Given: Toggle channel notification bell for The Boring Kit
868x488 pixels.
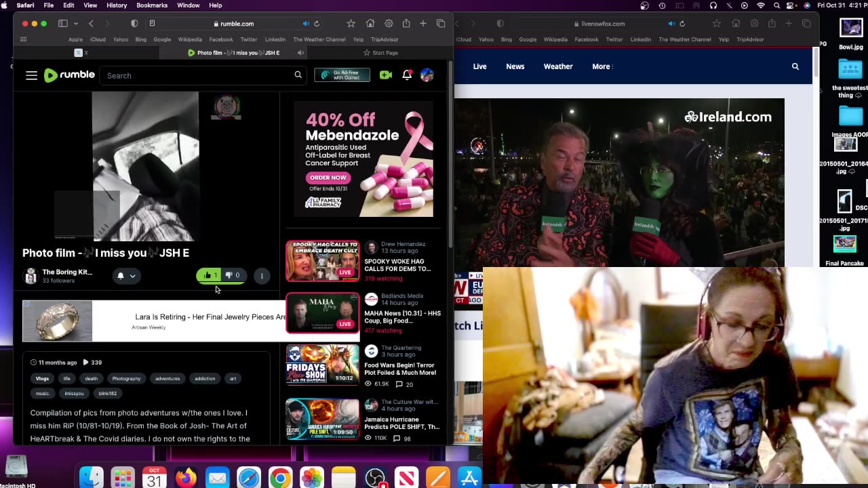Looking at the screenshot, I should pos(121,276).
